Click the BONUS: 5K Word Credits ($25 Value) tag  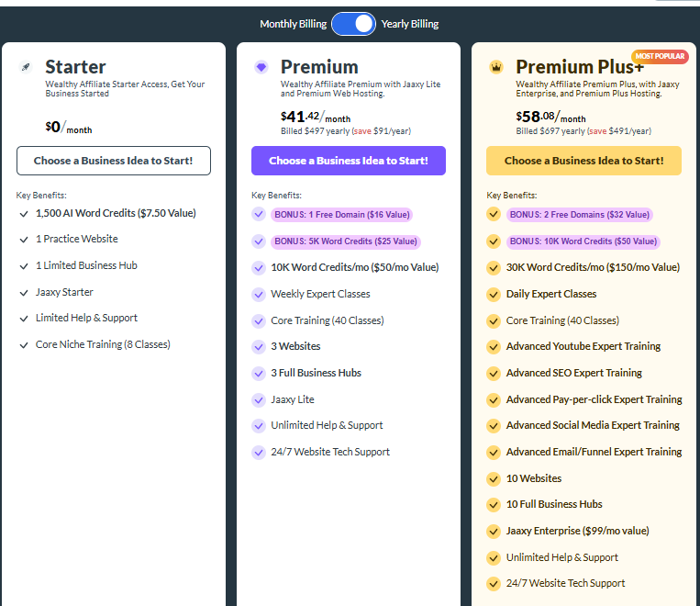346,241
